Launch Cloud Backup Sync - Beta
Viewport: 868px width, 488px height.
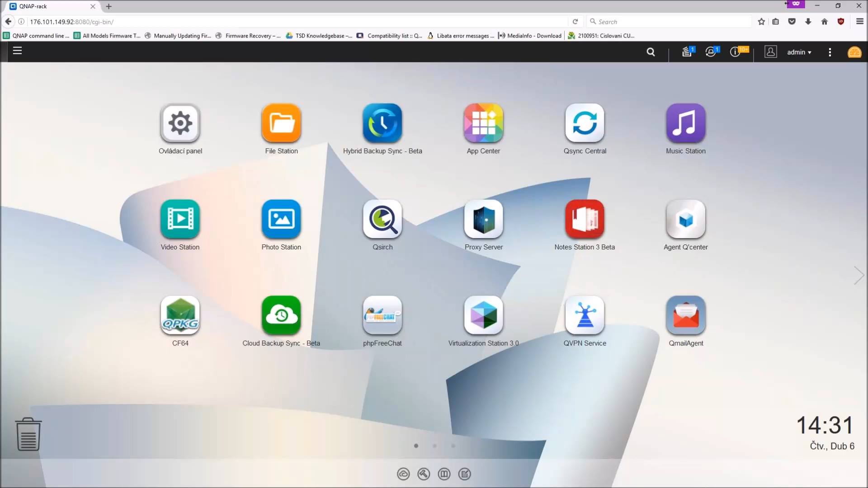[281, 315]
